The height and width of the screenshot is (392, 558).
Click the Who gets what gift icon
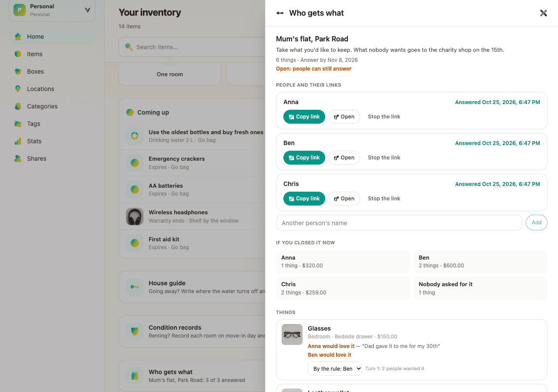point(135,376)
